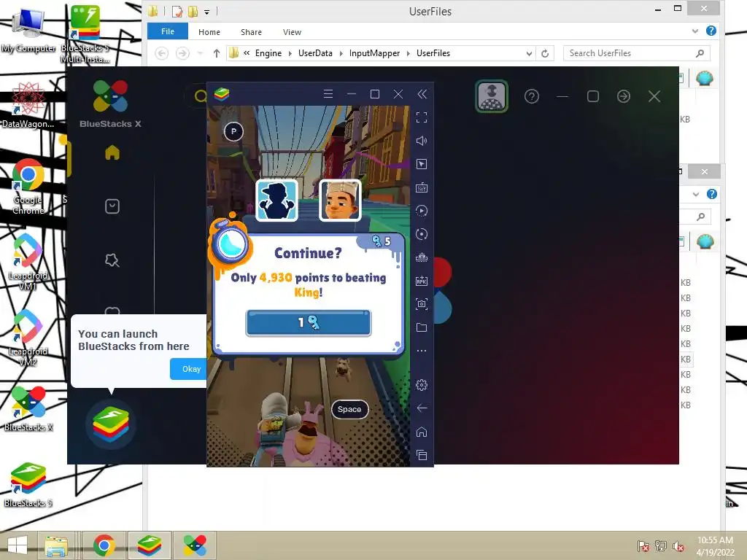Open the BlueStacks hamburger menu
Screen dimensions: 747x560
point(328,94)
